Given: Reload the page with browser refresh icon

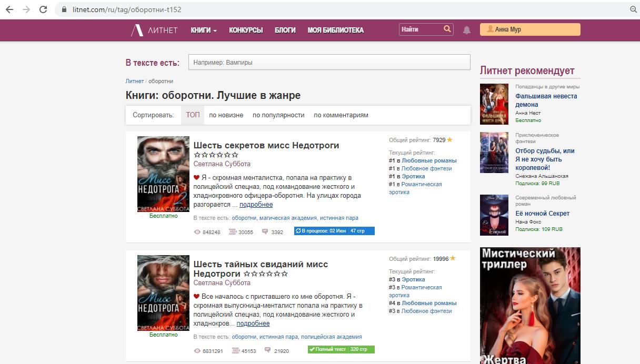Looking at the screenshot, I should click(x=43, y=9).
